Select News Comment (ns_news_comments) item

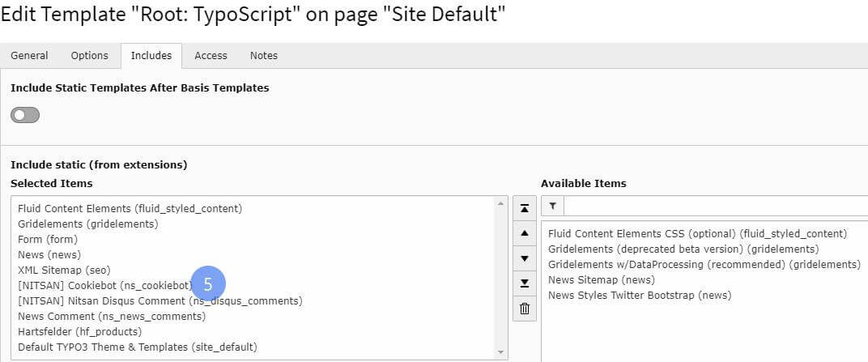click(x=112, y=317)
